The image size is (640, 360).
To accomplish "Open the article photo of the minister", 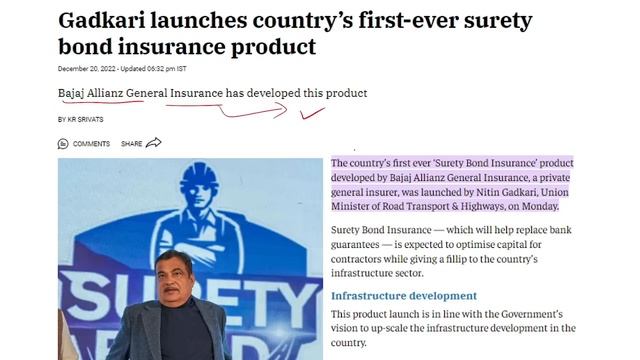I will [190, 259].
